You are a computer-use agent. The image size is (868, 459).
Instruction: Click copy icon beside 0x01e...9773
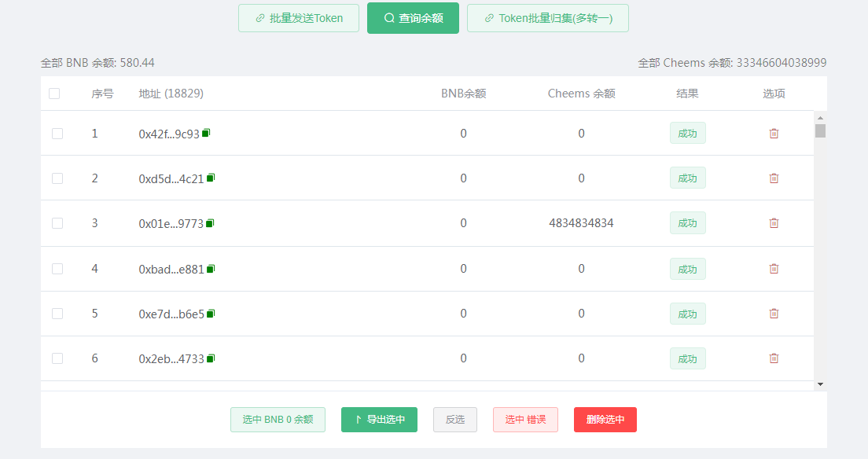tap(210, 223)
